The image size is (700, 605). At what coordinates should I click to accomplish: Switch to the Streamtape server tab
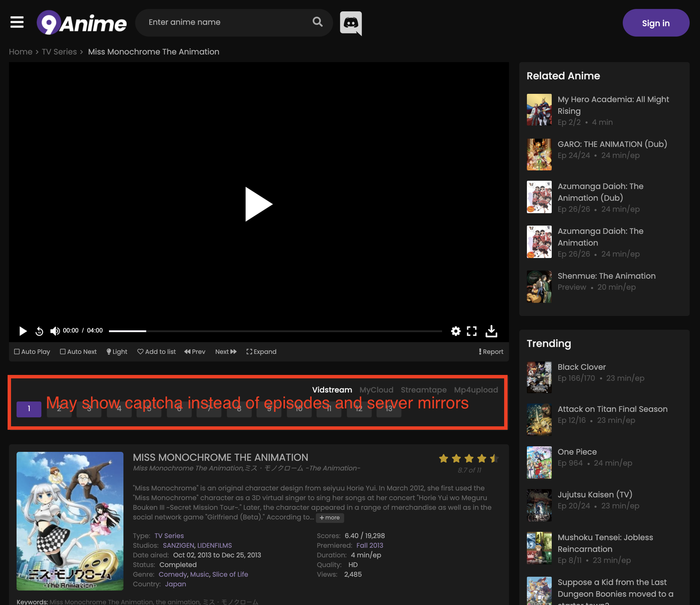(423, 390)
